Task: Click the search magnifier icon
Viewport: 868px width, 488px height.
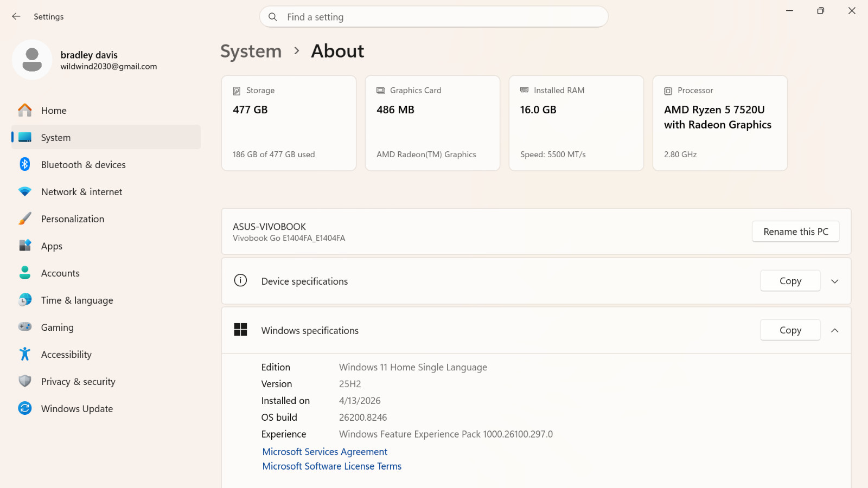Action: pos(273,17)
